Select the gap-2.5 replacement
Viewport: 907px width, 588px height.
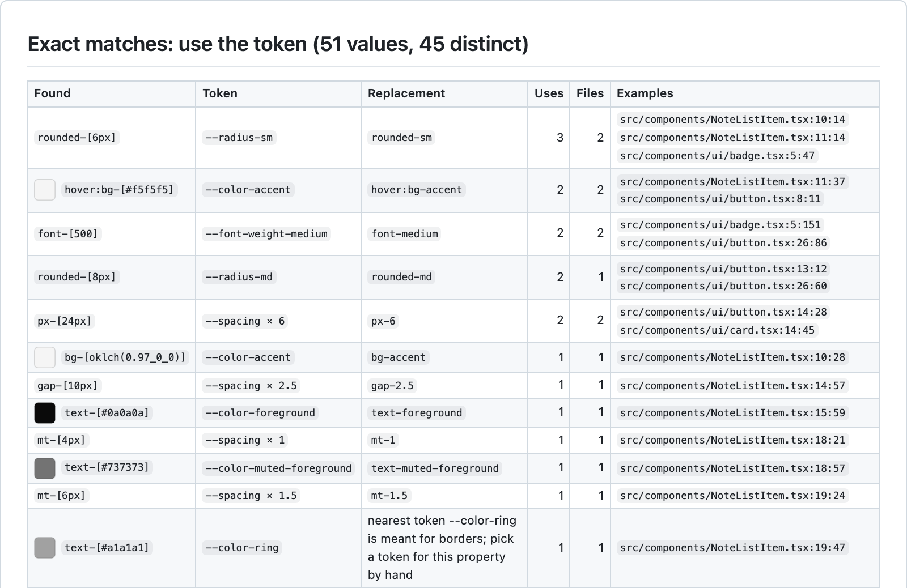(x=392, y=386)
